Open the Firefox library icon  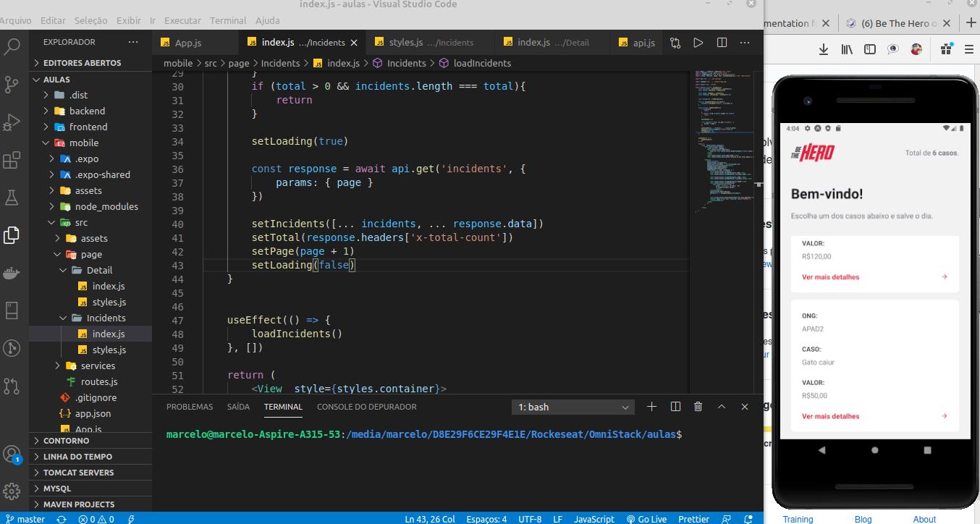[x=847, y=49]
